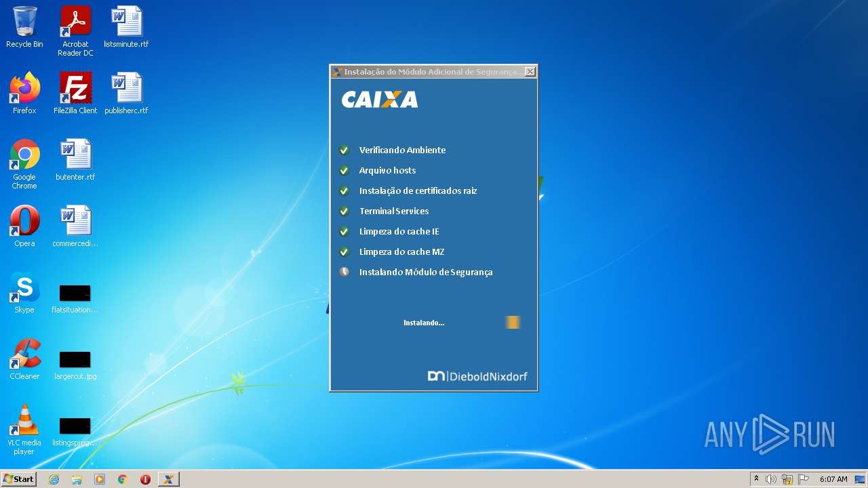The width and height of the screenshot is (868, 488).
Task: Click the 'Limpeza do cache IE' text
Action: [x=399, y=232]
